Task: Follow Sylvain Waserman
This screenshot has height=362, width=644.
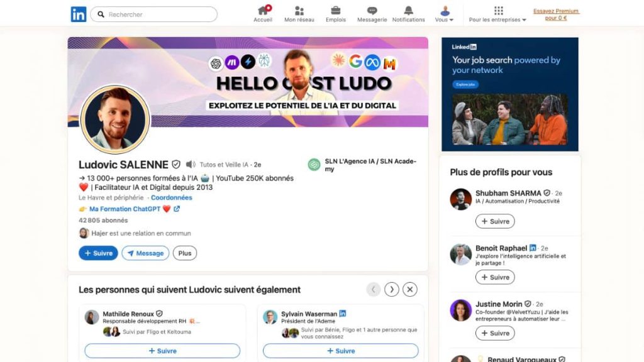Action: (x=340, y=351)
